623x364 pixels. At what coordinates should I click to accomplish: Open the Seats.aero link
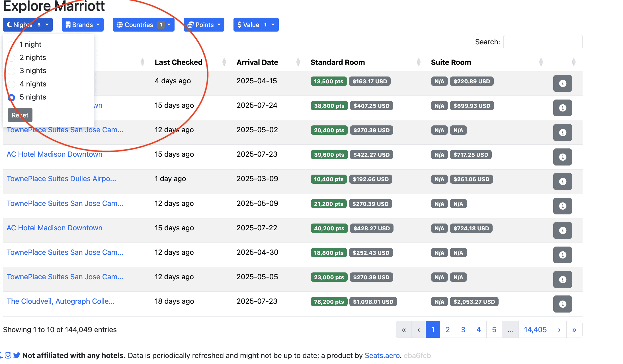382,355
